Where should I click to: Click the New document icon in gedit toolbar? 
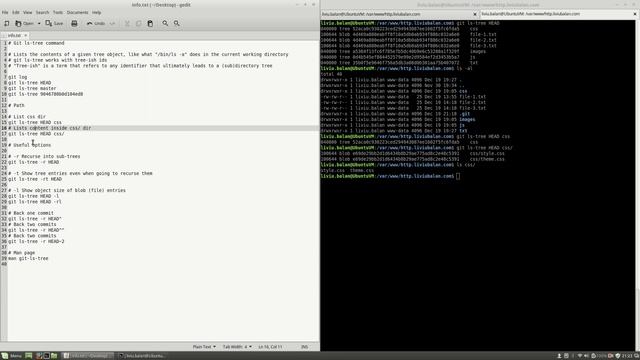7,24
